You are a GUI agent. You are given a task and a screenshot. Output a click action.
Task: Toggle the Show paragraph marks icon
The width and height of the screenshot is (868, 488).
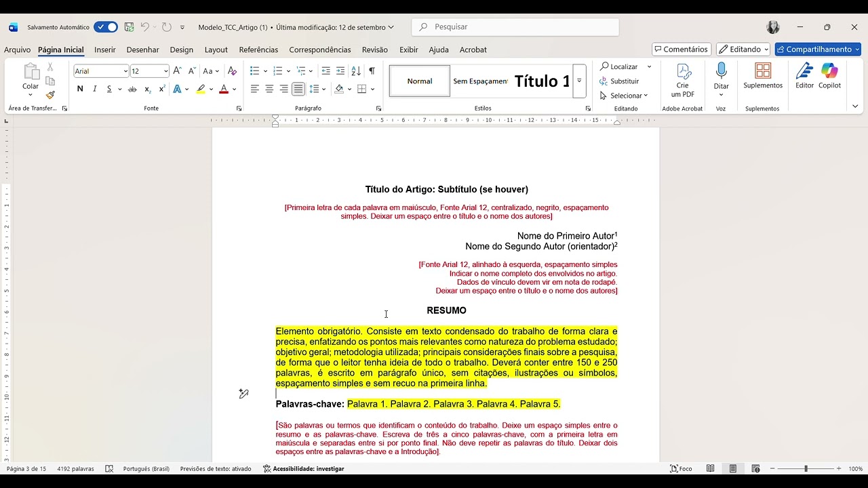(x=372, y=70)
